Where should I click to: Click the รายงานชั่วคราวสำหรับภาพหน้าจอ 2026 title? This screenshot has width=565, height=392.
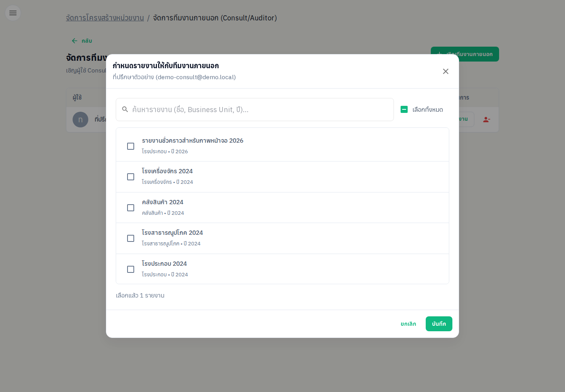pos(193,141)
